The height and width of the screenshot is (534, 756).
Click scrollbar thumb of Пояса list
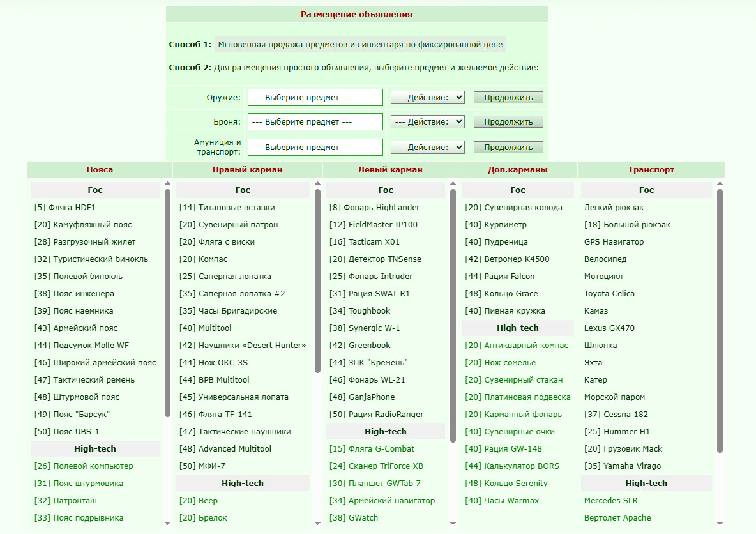167,303
